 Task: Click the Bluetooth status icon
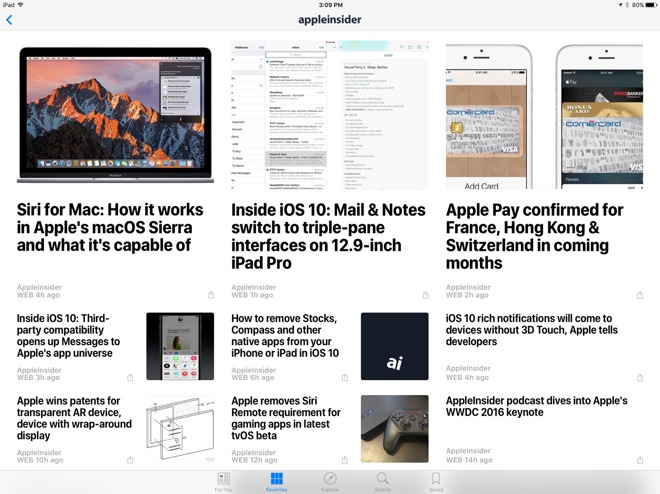click(627, 5)
